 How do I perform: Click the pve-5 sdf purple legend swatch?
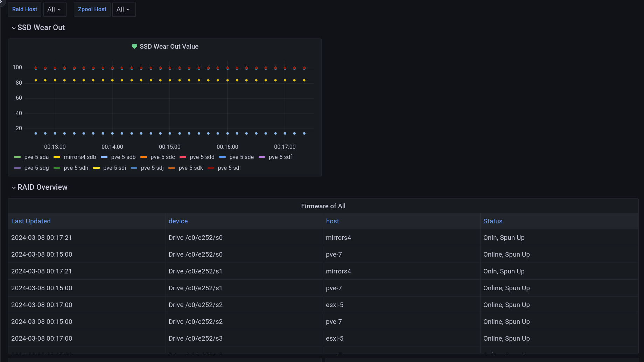(262, 157)
